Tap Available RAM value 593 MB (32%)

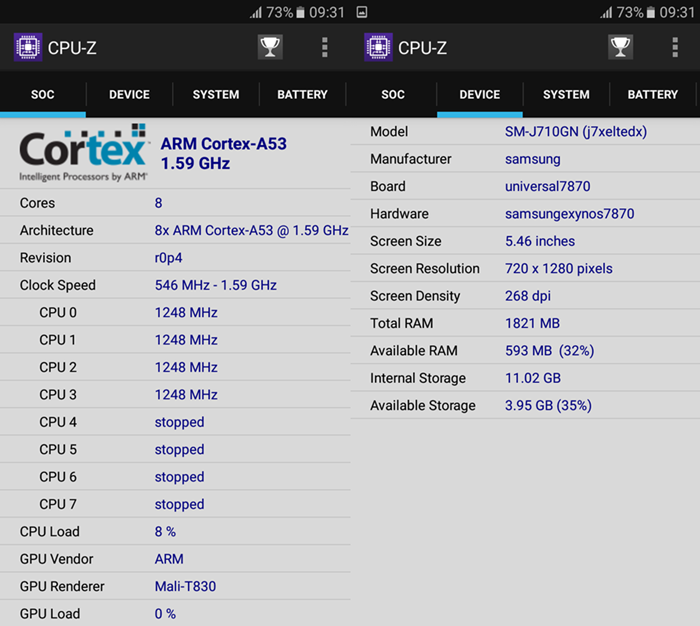pyautogui.click(x=550, y=351)
